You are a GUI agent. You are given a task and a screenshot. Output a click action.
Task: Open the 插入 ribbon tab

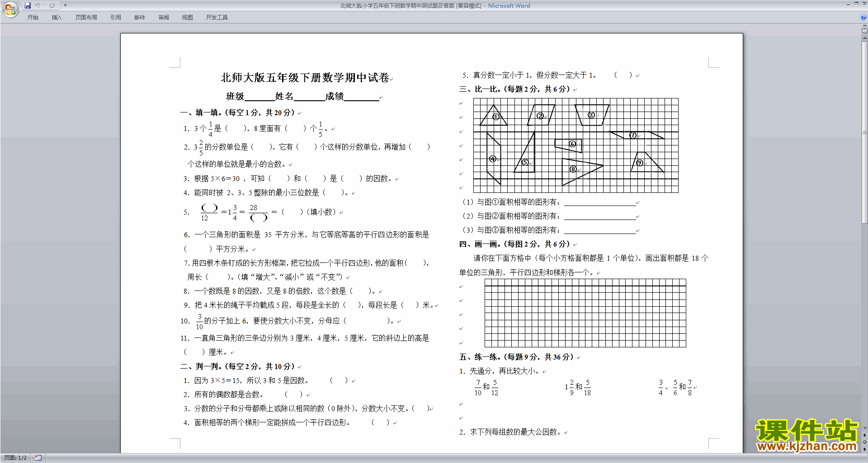click(57, 18)
